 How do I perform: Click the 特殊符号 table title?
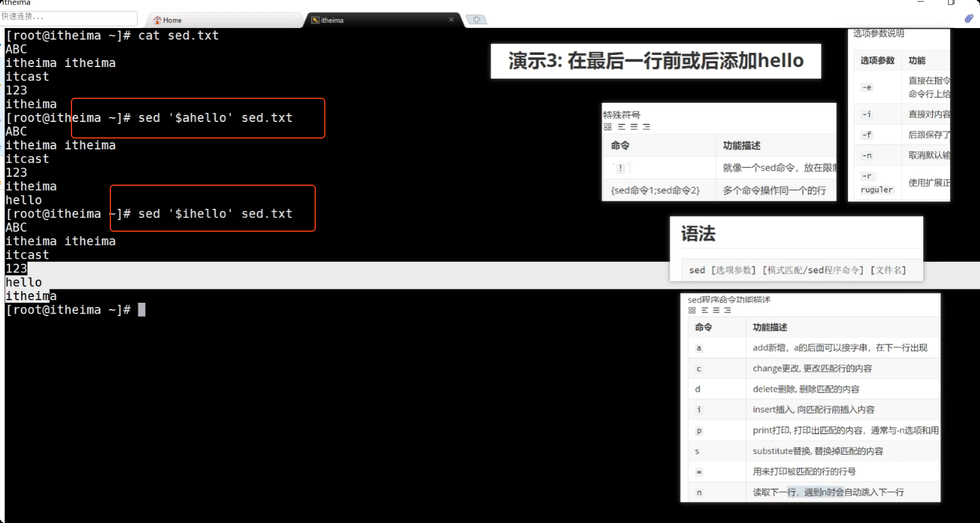pyautogui.click(x=621, y=115)
